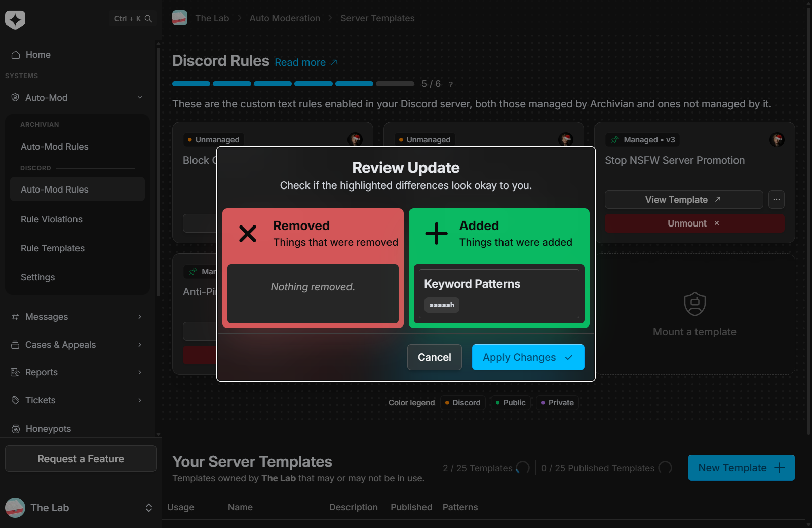
Task: Click the Removed X icon
Action: click(x=248, y=234)
